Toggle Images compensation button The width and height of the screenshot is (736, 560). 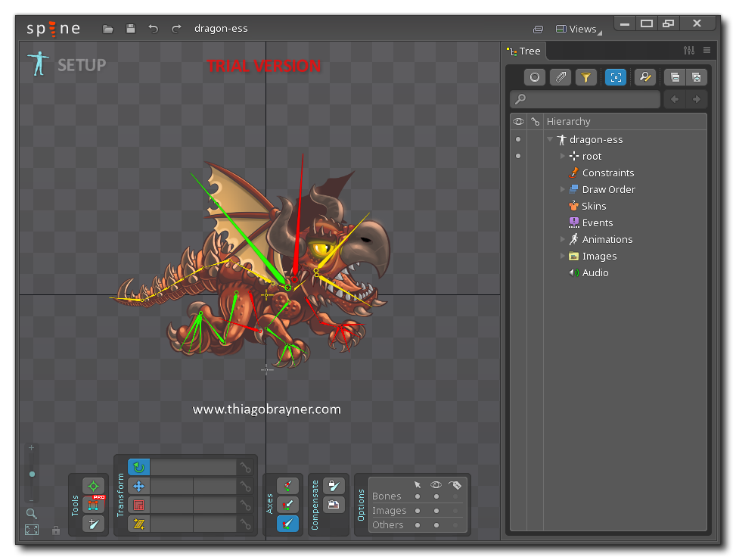tap(334, 505)
